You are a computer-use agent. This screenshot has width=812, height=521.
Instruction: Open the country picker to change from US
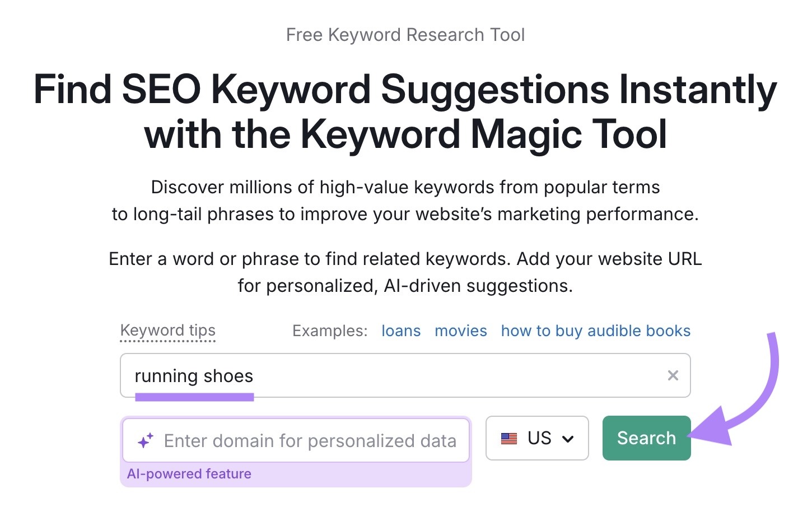(x=537, y=439)
